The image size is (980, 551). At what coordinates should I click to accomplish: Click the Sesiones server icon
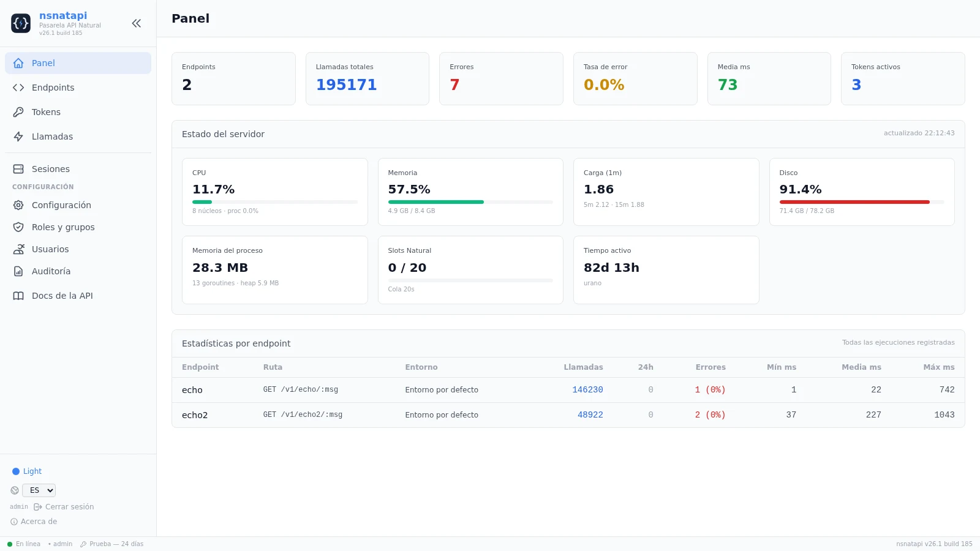[18, 169]
